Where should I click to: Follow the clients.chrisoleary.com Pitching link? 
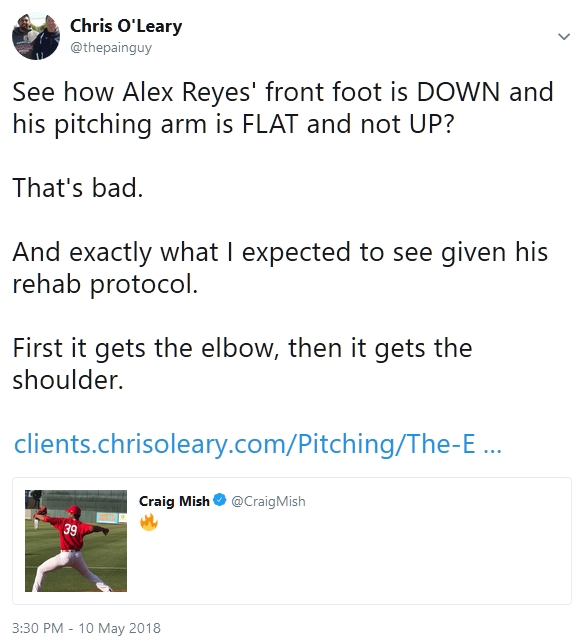point(258,444)
